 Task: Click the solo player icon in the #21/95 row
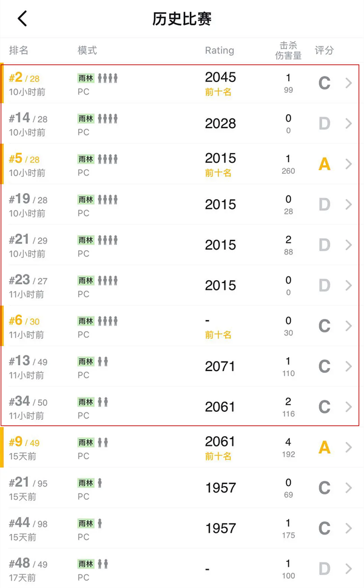pos(100,483)
